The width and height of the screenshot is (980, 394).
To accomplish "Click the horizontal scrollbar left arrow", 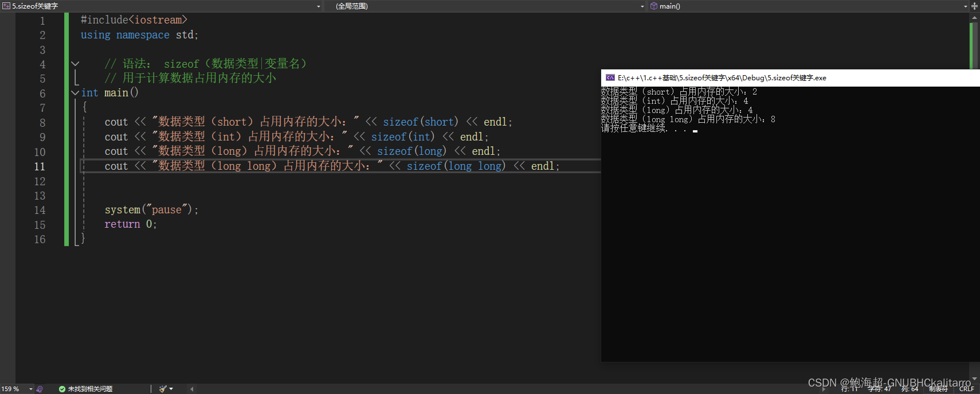I will click(x=191, y=389).
